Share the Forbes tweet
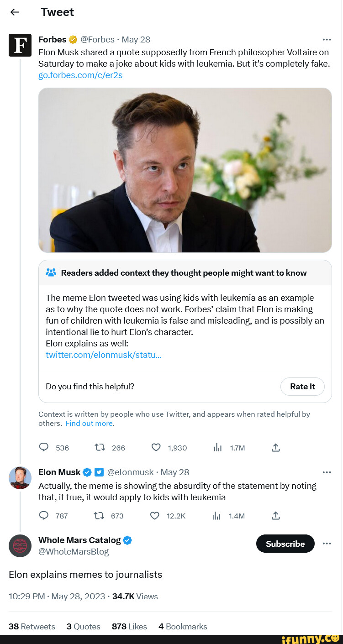The height and width of the screenshot is (644, 343). click(275, 448)
